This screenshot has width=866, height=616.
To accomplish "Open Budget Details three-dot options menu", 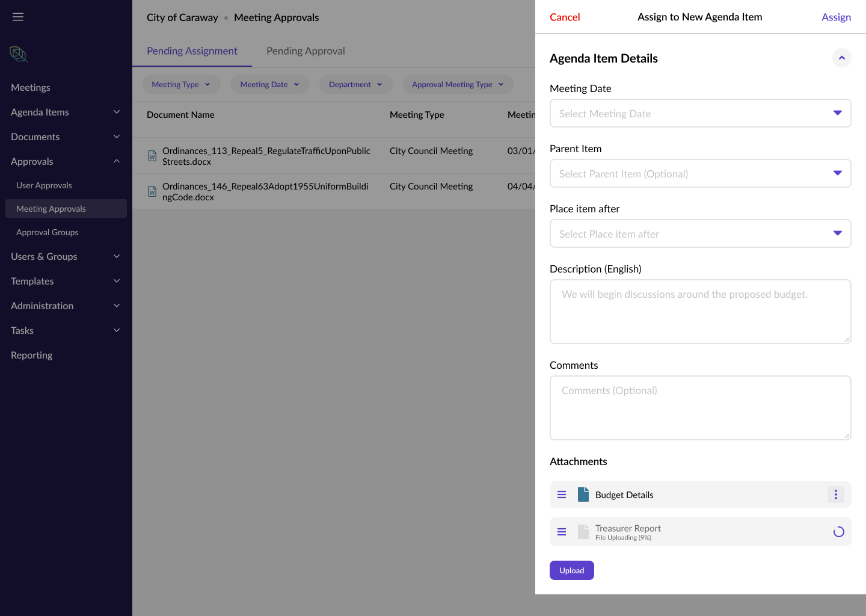I will click(x=836, y=494).
